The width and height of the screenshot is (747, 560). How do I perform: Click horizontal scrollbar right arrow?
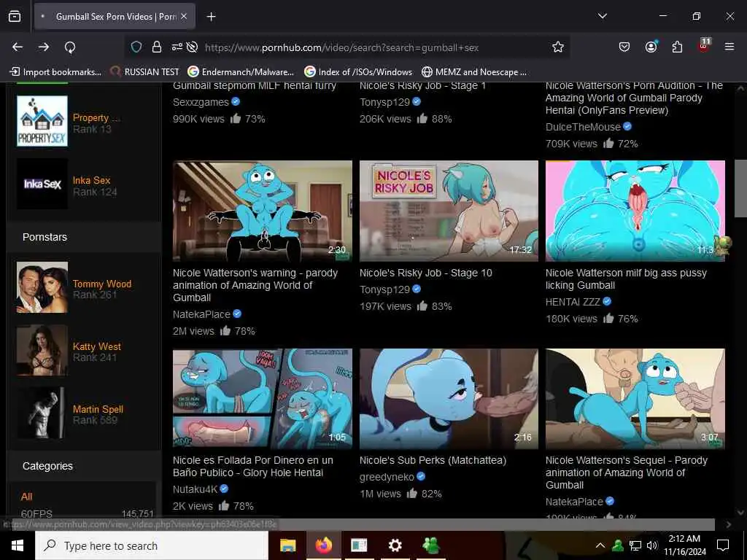[729, 524]
